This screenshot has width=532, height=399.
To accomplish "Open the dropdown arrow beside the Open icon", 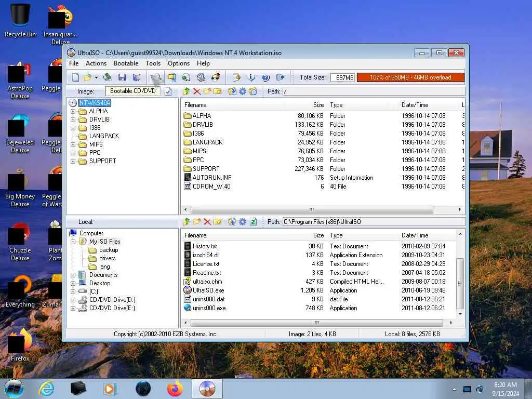I will [96, 78].
